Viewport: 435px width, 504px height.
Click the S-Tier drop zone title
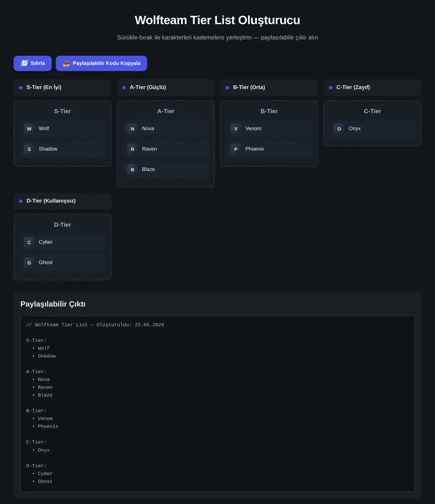(x=62, y=111)
